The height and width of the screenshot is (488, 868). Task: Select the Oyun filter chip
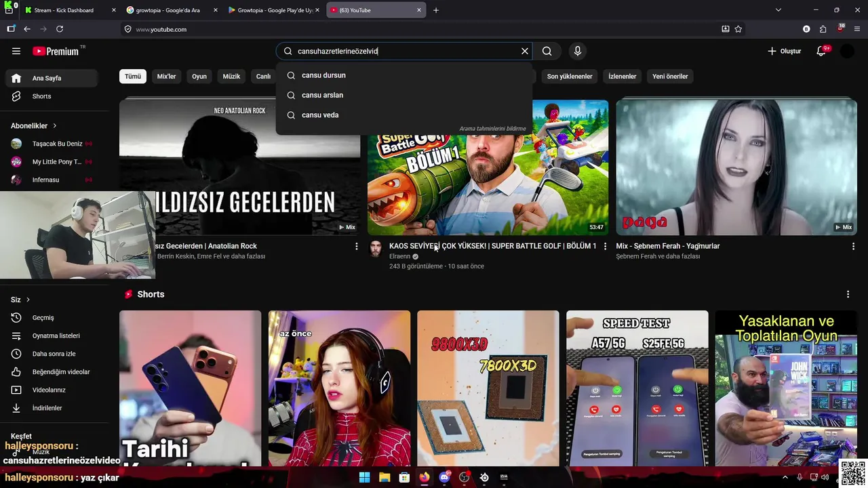199,77
